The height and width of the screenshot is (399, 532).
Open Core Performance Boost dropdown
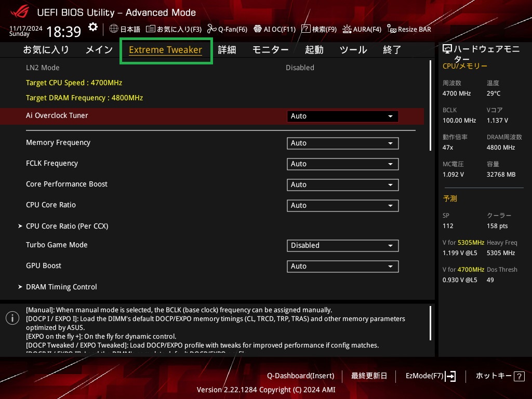click(342, 185)
